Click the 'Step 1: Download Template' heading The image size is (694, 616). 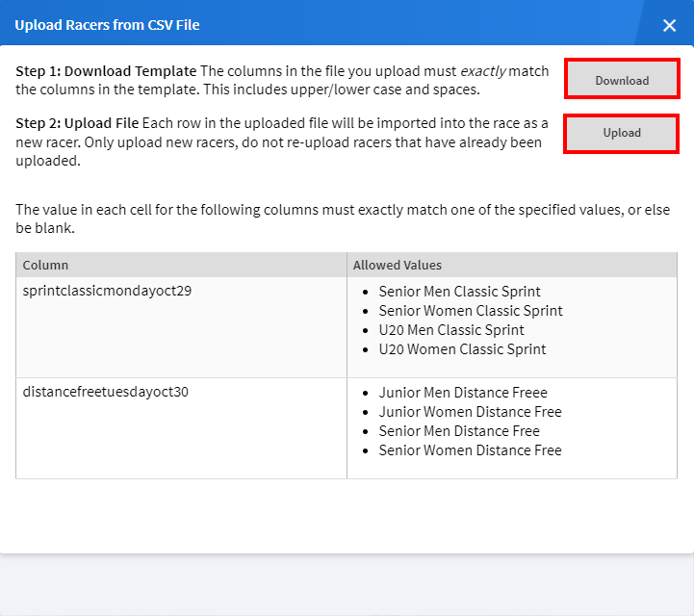(x=106, y=71)
